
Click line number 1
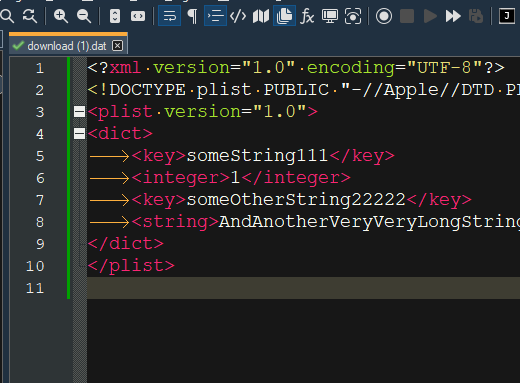40,68
